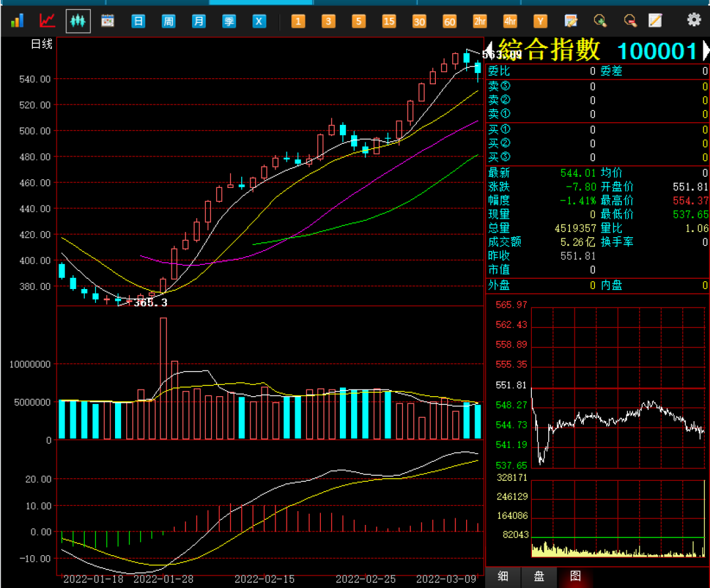Select the orange Y interval button

(540, 21)
